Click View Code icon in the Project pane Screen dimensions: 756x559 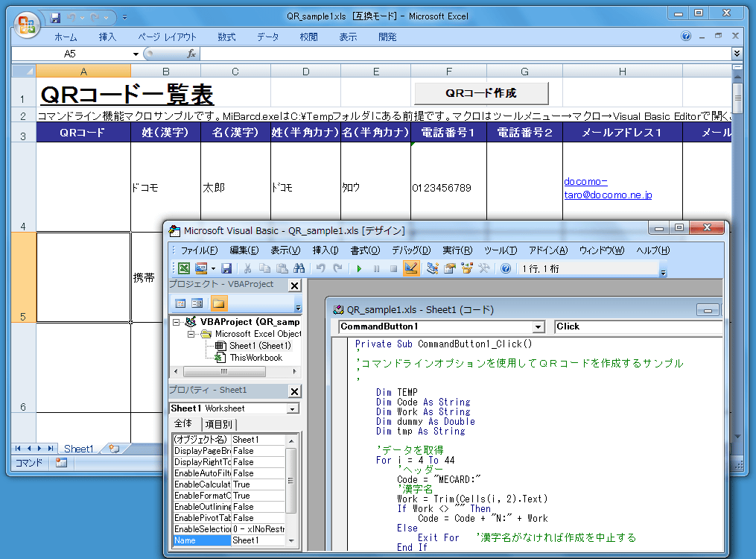point(180,303)
